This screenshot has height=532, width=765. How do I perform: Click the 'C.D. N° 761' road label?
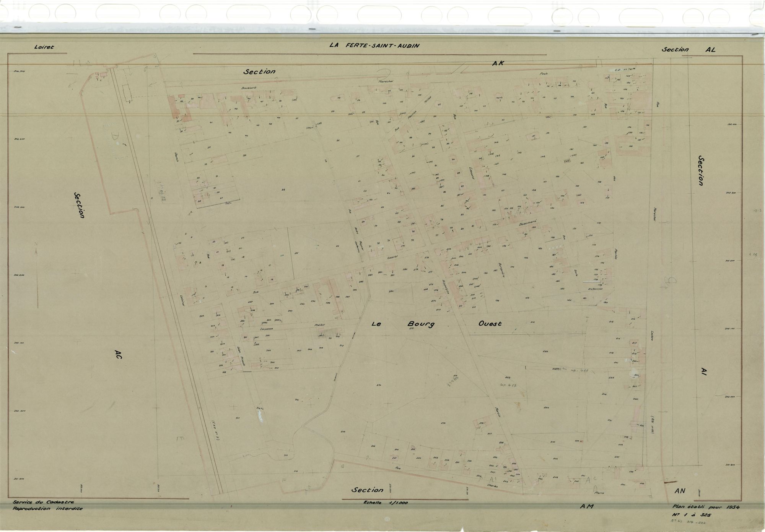click(626, 70)
